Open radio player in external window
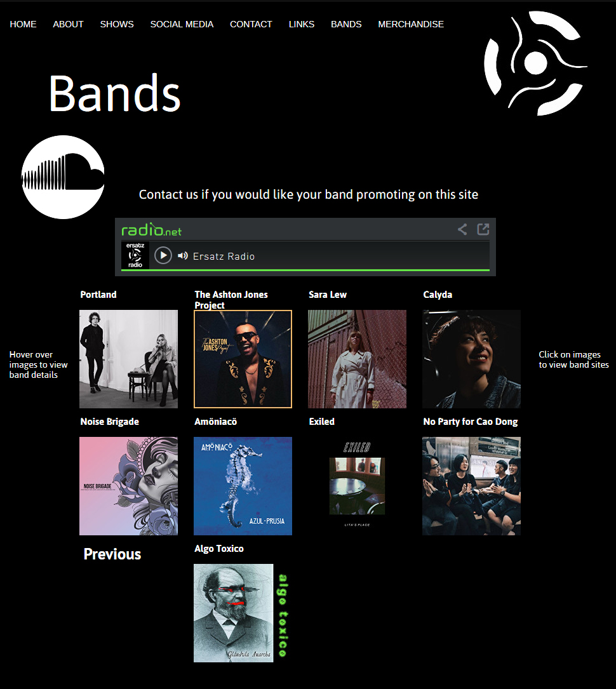The image size is (616, 689). point(483,229)
